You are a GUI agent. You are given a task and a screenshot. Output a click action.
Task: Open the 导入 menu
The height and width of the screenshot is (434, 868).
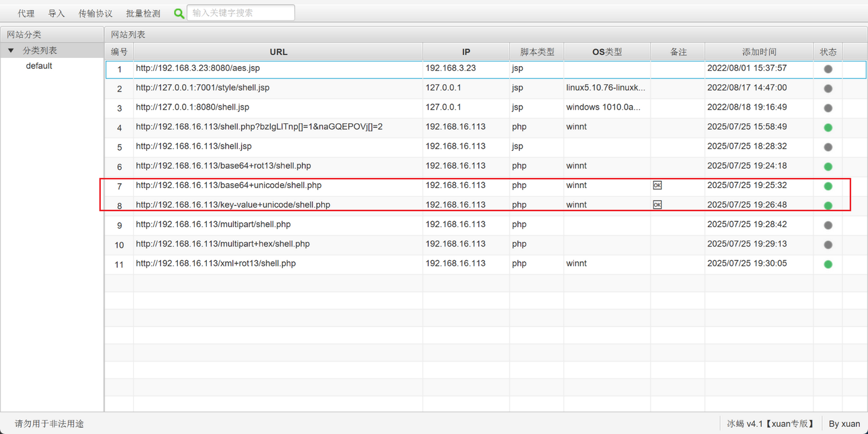[x=57, y=13]
